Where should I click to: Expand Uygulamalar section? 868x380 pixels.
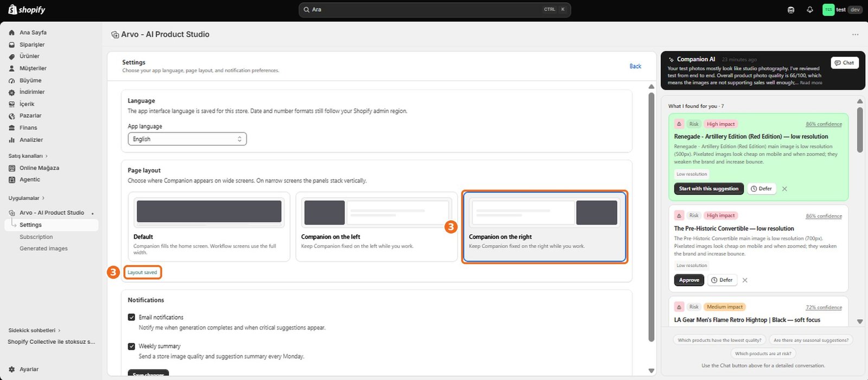27,198
